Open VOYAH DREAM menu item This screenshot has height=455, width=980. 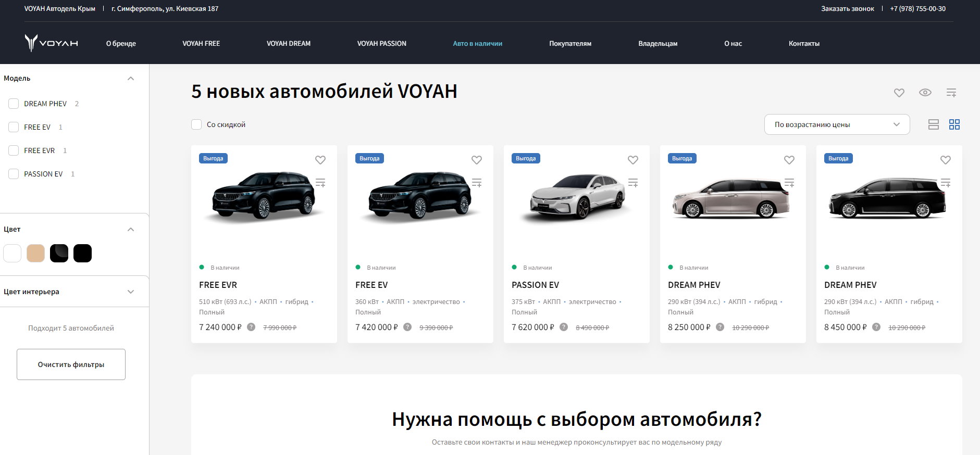(289, 43)
